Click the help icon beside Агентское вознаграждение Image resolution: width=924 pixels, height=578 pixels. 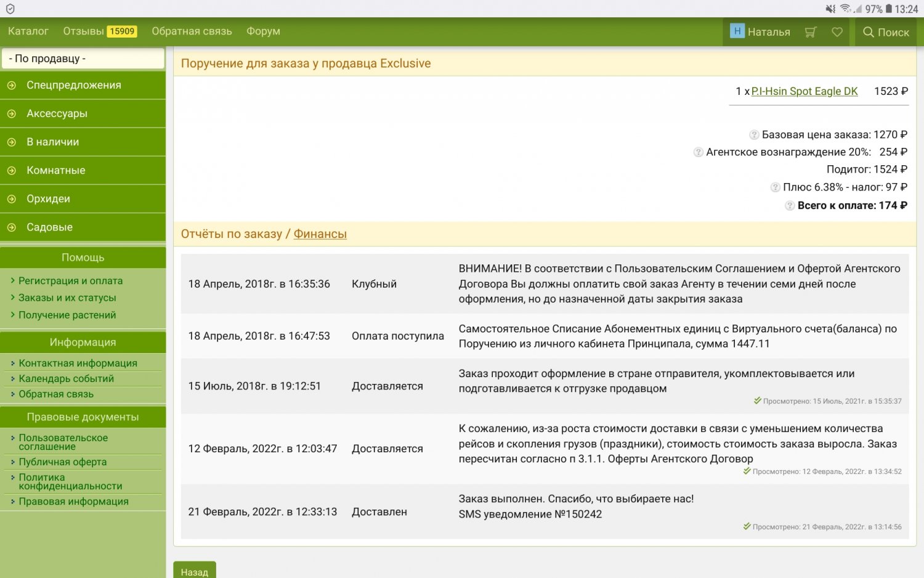(698, 152)
